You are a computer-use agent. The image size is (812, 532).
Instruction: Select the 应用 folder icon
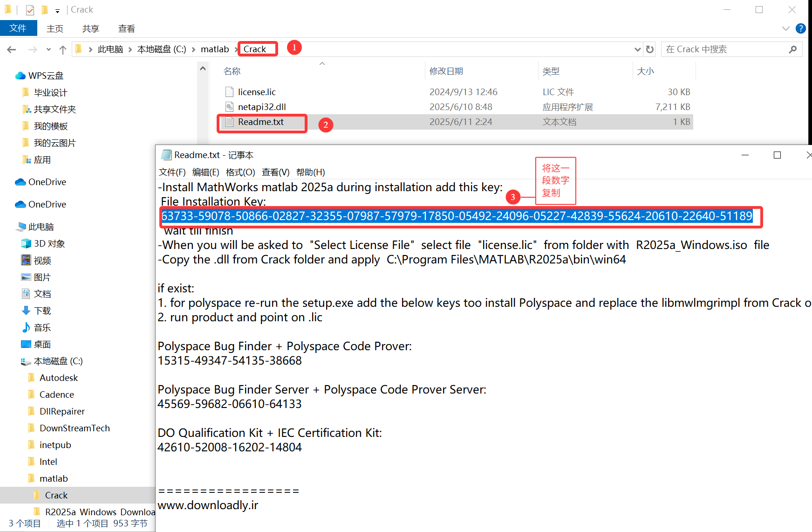pyautogui.click(x=27, y=159)
